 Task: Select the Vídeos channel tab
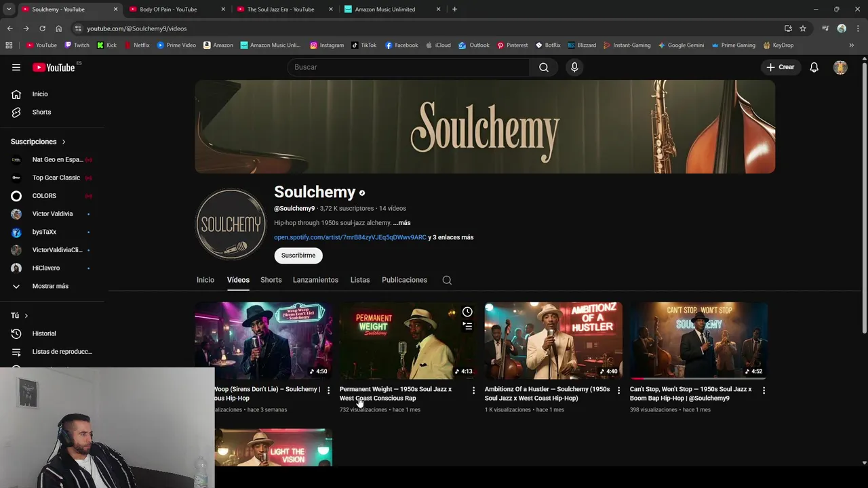[x=238, y=280]
